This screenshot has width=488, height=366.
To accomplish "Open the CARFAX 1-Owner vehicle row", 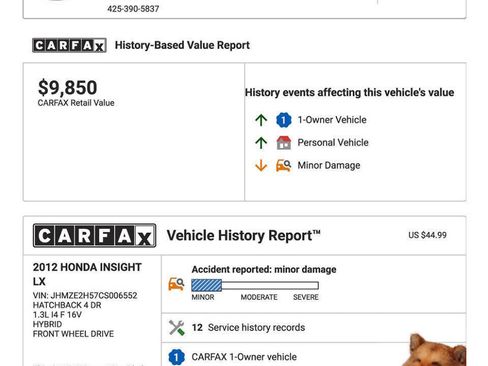I will pyautogui.click(x=314, y=355).
